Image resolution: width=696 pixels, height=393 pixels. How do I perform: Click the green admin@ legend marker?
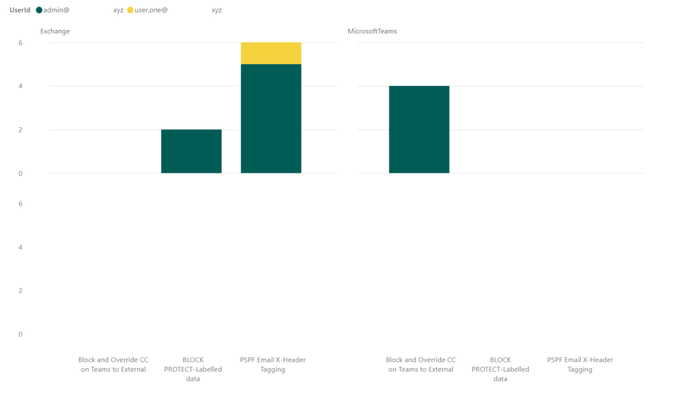[x=39, y=10]
